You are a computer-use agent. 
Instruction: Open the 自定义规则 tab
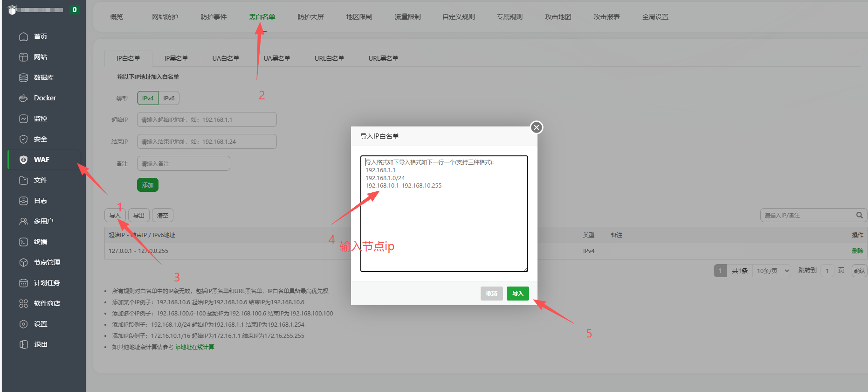click(x=459, y=17)
